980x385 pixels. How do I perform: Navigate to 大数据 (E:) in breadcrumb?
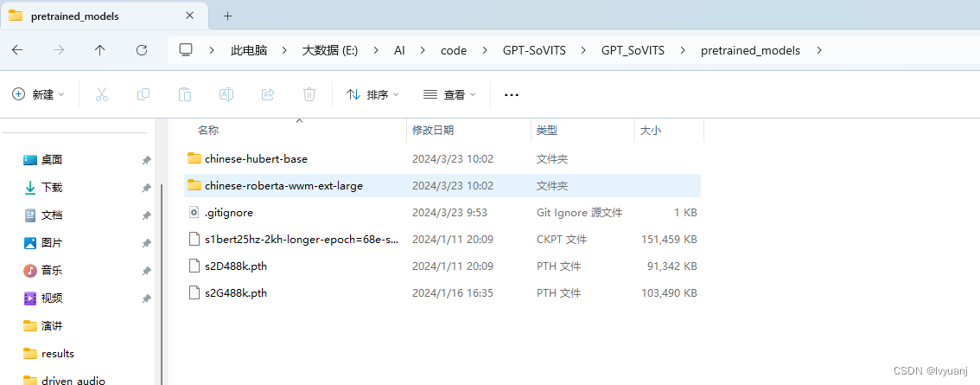click(330, 51)
